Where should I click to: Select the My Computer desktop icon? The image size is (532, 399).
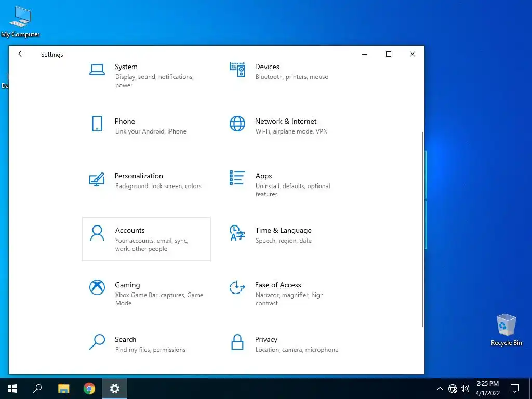pyautogui.click(x=20, y=21)
